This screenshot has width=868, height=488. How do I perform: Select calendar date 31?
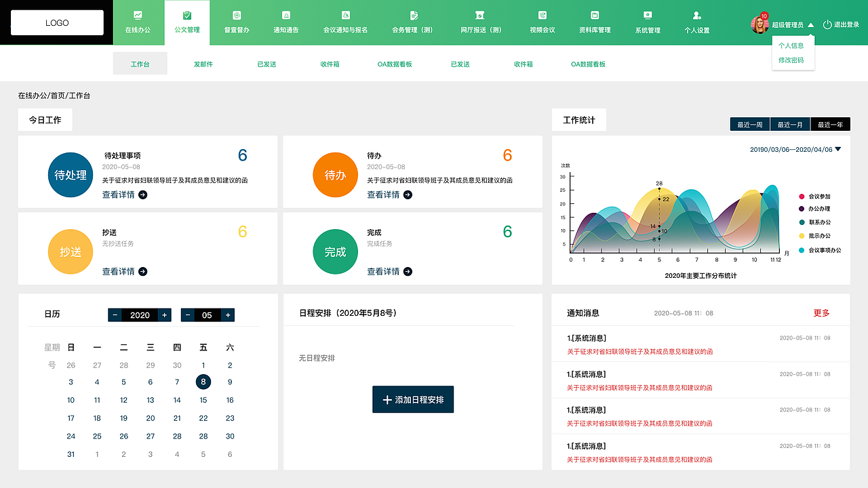click(71, 454)
